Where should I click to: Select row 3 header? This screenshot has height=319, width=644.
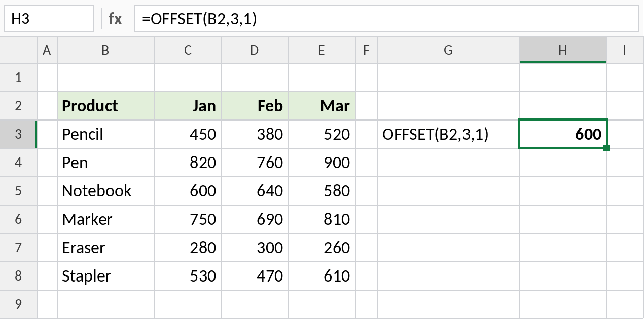(x=19, y=134)
